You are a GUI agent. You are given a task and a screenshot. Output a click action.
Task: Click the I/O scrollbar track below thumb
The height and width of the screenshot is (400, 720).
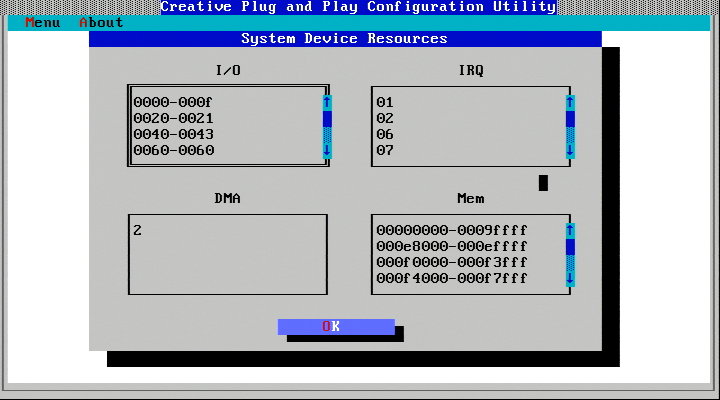tap(327, 135)
